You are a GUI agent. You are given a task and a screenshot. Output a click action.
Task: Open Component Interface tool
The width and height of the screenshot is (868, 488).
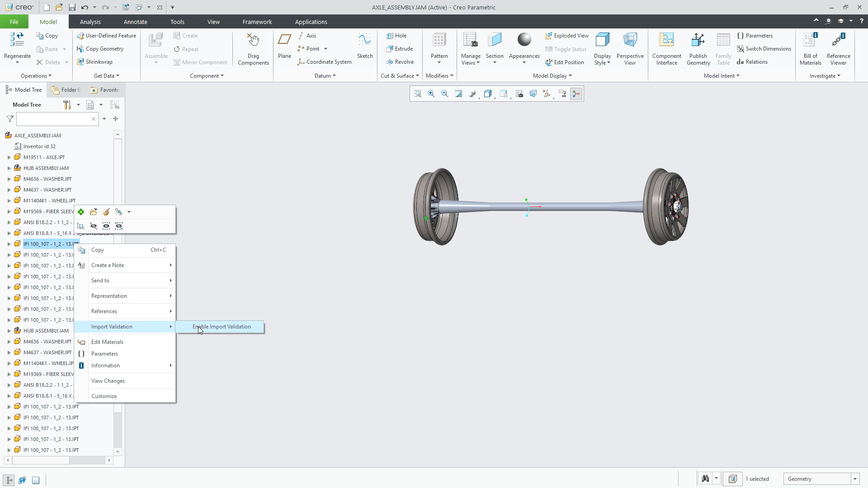(x=667, y=49)
